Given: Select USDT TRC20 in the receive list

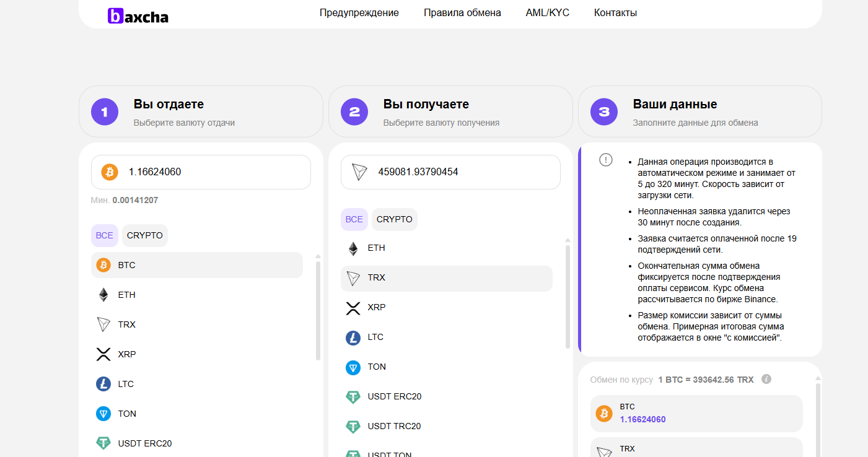Looking at the screenshot, I should point(394,426).
